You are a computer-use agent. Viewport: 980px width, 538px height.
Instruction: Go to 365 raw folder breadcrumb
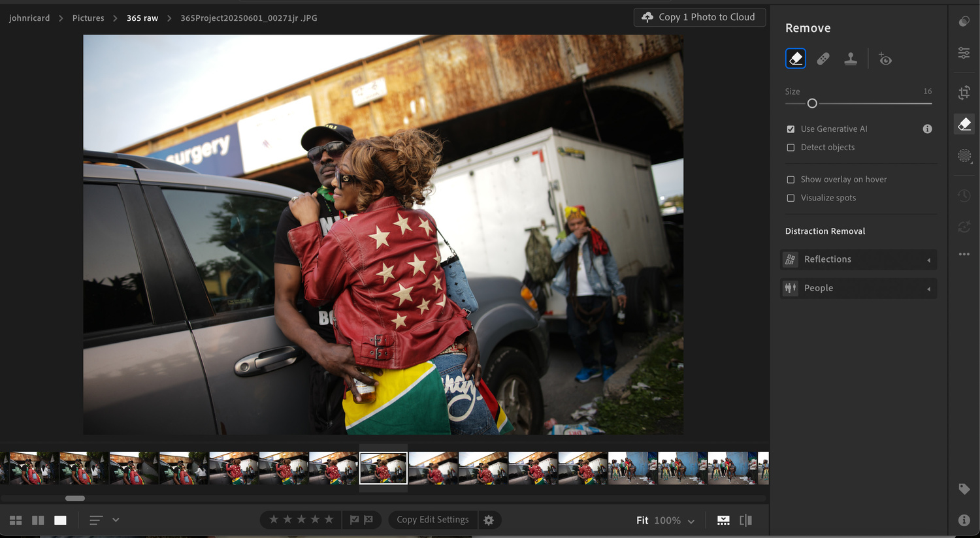(142, 18)
